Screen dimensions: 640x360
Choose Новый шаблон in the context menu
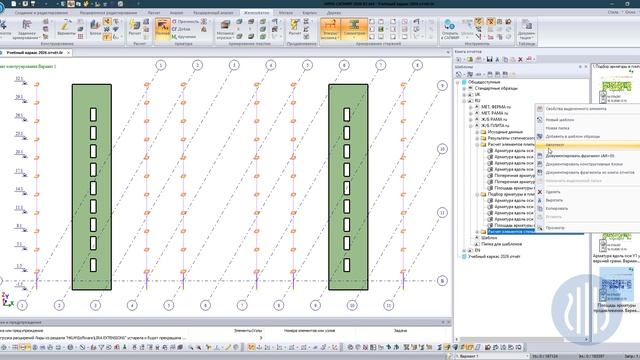[560, 120]
